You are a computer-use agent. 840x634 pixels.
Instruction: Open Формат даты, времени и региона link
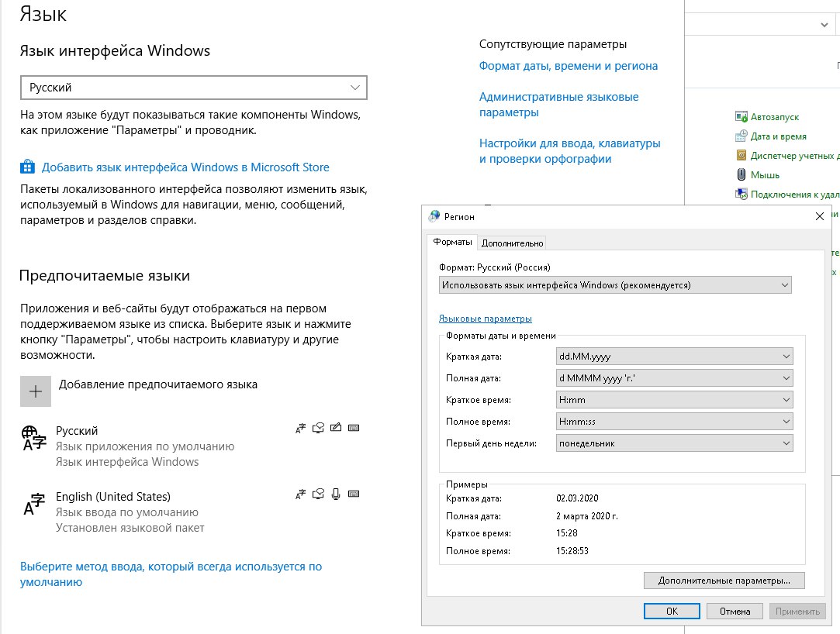point(569,66)
